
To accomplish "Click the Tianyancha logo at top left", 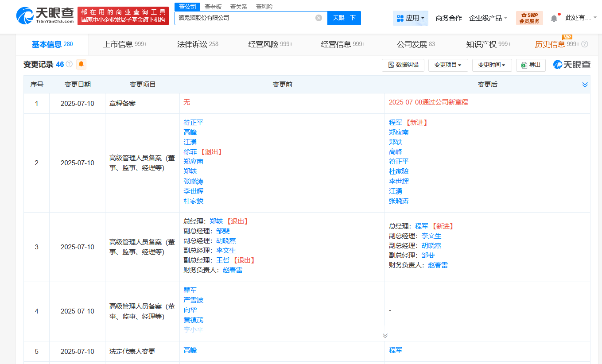I will pos(45,16).
